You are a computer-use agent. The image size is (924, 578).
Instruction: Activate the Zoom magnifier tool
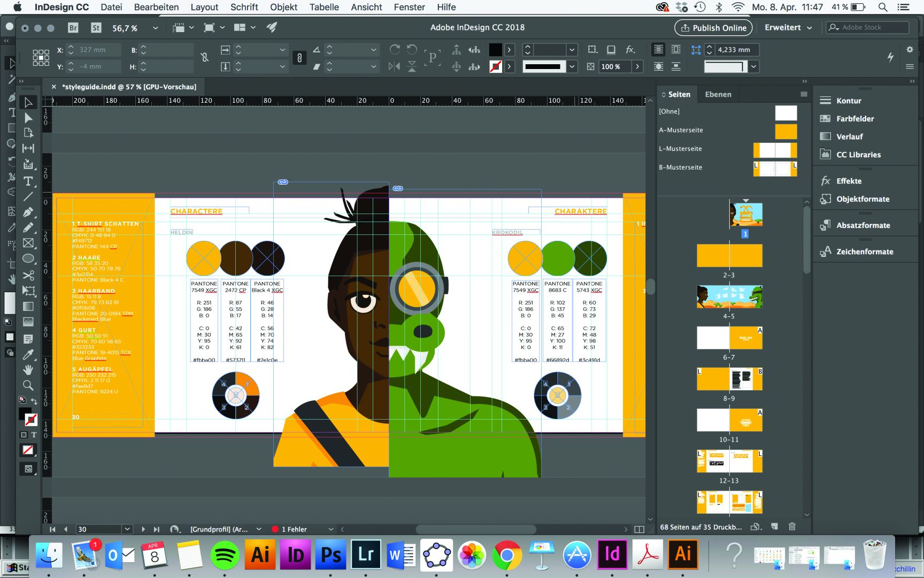[x=28, y=385]
